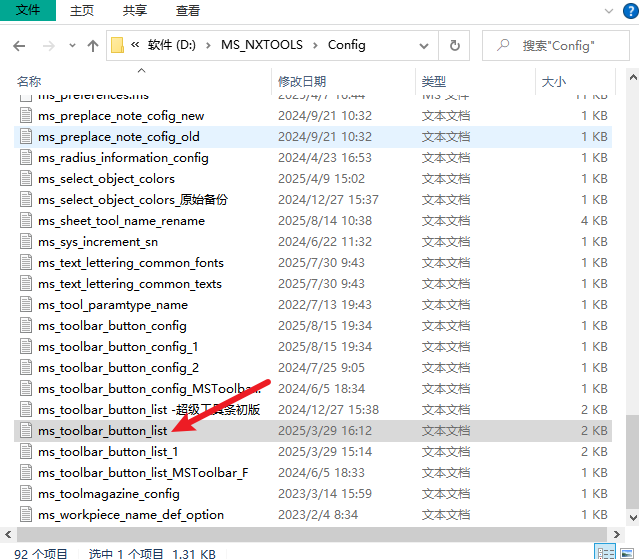
Task: Click document icon of ms_sys_increment_sn
Action: [26, 242]
